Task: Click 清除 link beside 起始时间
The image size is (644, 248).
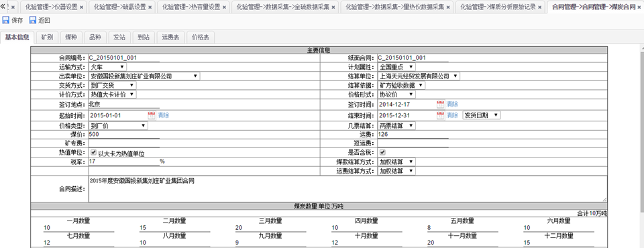Action: (163, 115)
